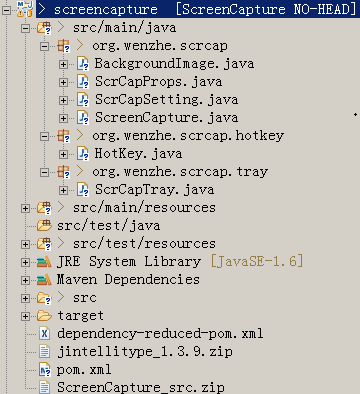
Task: Select HotKey.java file name
Action: click(139, 154)
